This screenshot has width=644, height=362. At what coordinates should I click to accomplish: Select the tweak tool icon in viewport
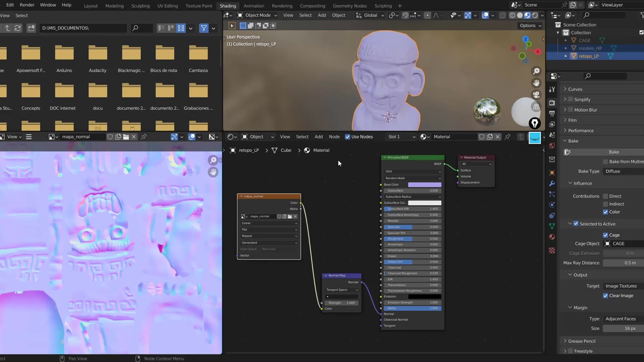click(232, 26)
